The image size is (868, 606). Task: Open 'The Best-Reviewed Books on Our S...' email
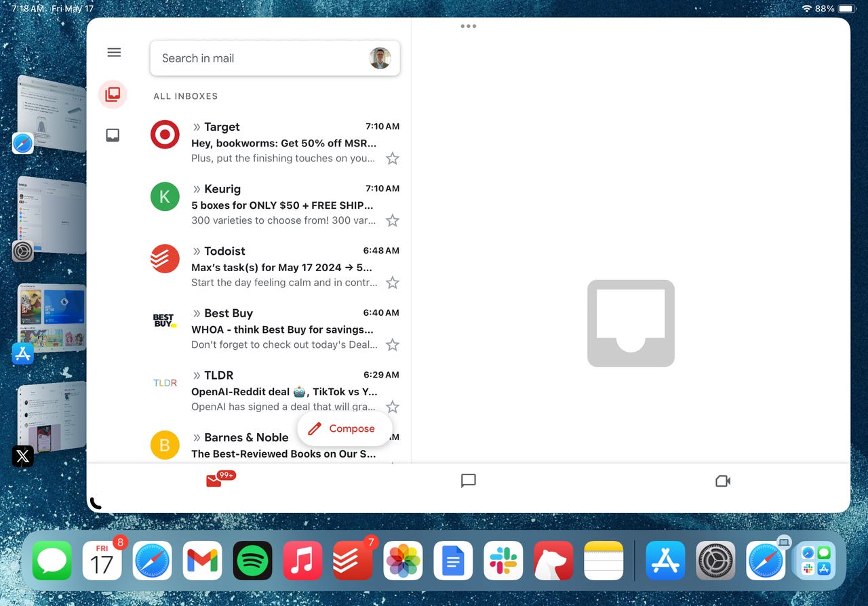283,453
